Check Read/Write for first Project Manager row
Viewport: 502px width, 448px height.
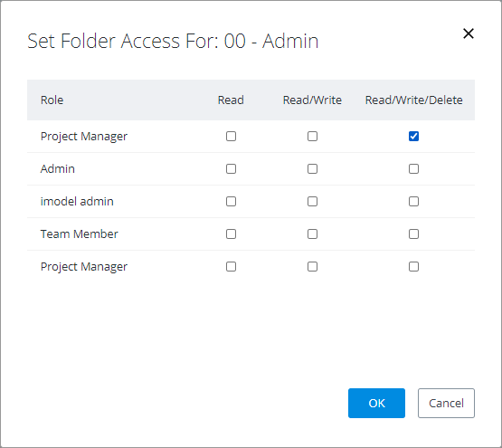tap(312, 136)
